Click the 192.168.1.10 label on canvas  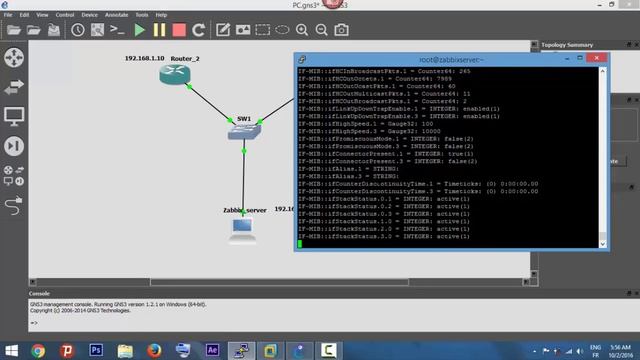[x=144, y=58]
